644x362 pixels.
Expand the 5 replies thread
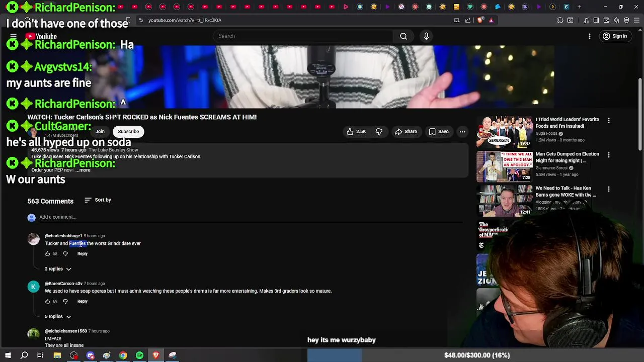(x=58, y=317)
